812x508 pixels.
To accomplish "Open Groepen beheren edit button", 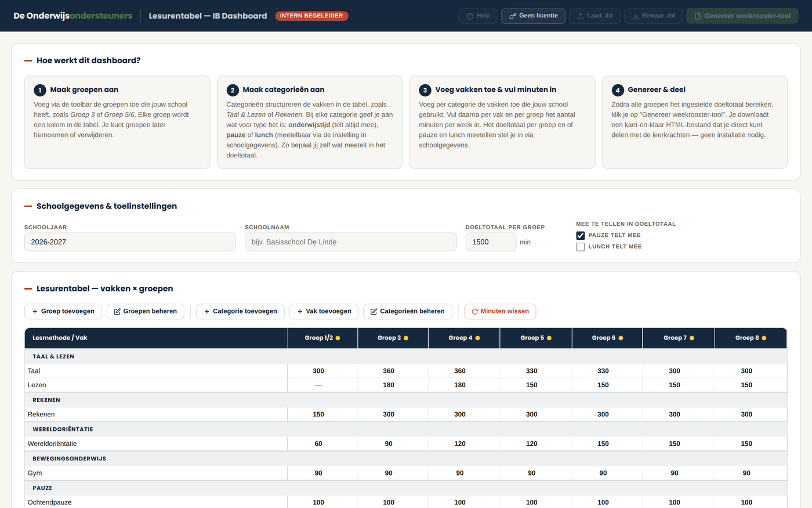I will pyautogui.click(x=146, y=311).
